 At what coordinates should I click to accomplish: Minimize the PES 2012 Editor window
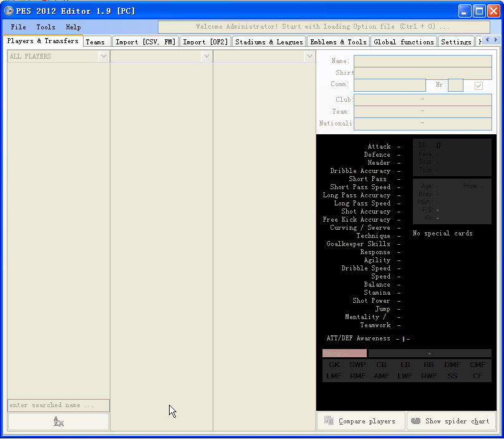(x=464, y=11)
